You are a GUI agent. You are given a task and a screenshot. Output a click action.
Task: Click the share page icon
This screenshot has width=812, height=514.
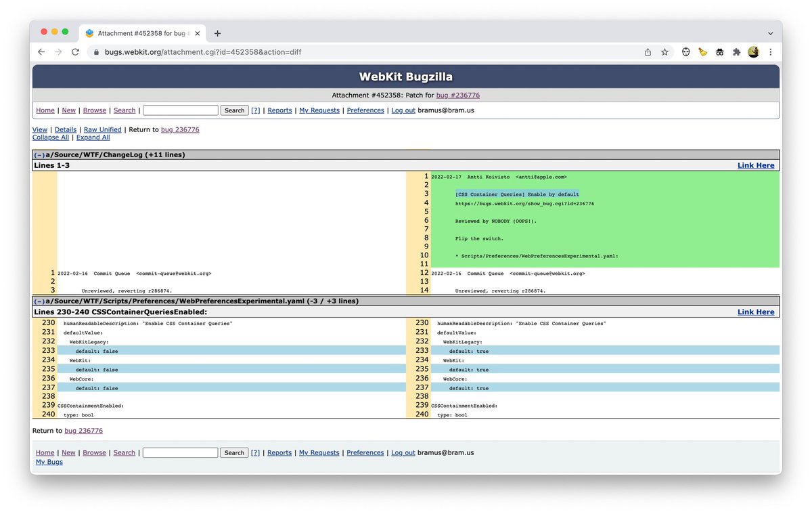click(648, 52)
